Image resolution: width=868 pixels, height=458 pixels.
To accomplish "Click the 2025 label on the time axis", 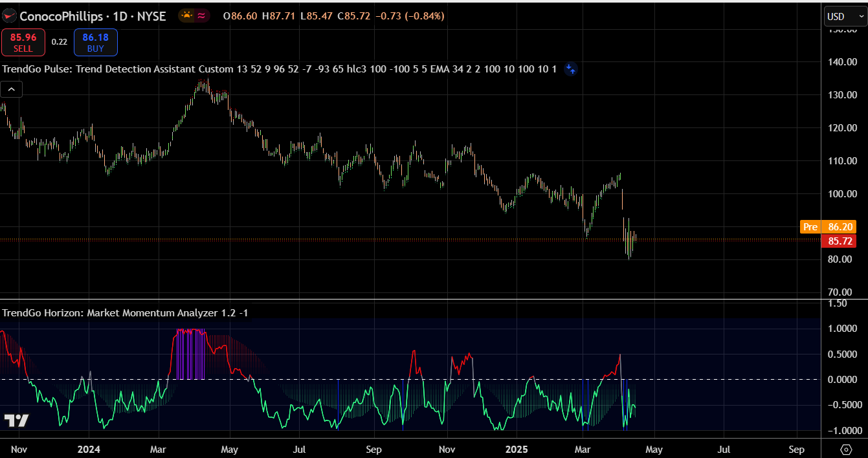I will tap(517, 450).
